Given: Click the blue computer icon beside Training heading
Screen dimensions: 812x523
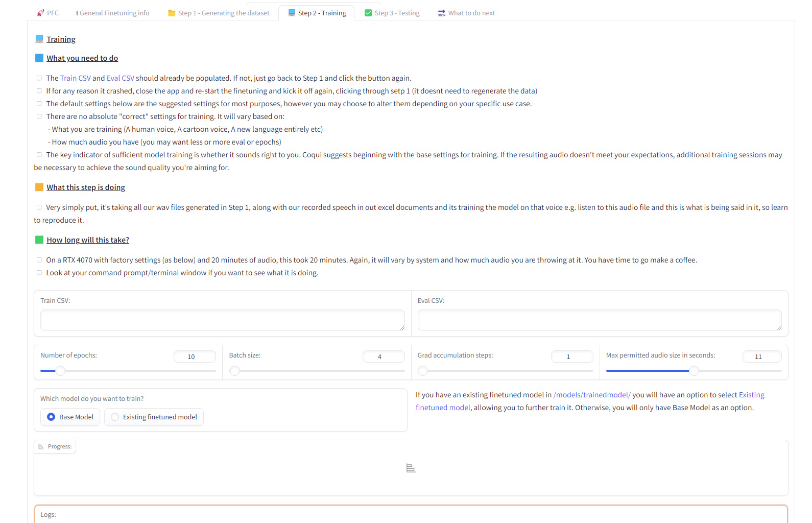Looking at the screenshot, I should 39,39.
